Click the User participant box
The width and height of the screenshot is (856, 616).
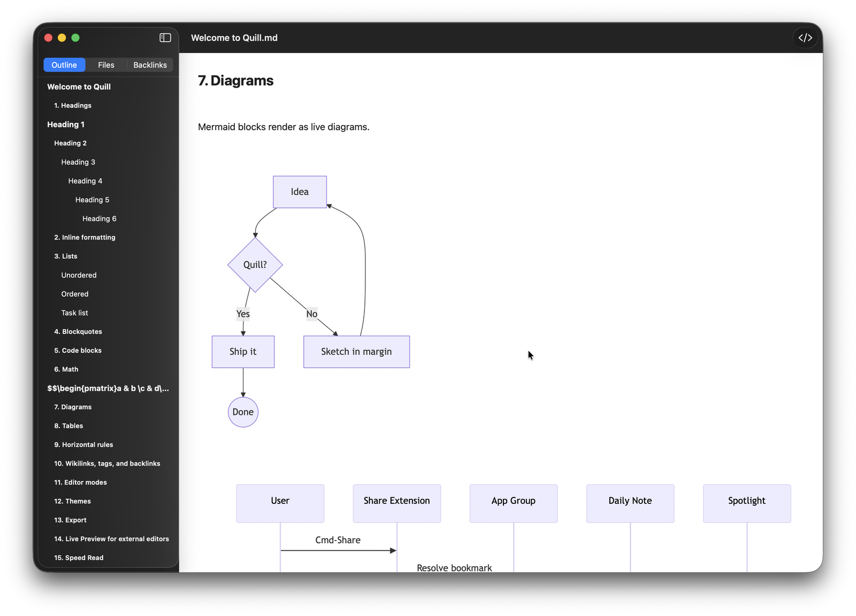pos(280,503)
